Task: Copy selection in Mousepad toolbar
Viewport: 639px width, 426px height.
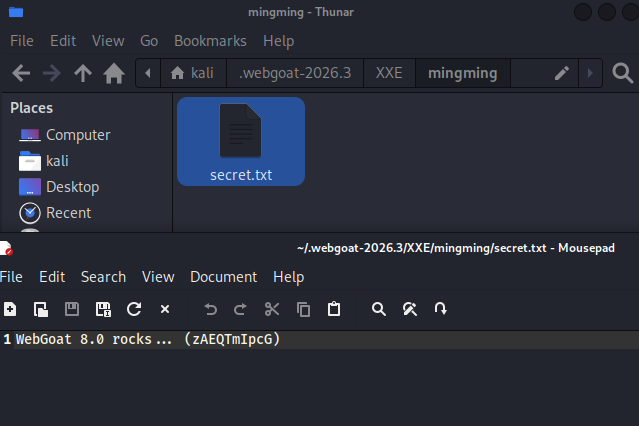Action: 303,309
